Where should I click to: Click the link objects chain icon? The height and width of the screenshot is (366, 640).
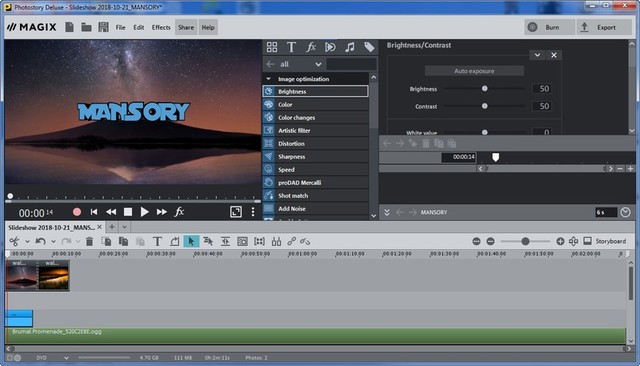click(x=291, y=241)
